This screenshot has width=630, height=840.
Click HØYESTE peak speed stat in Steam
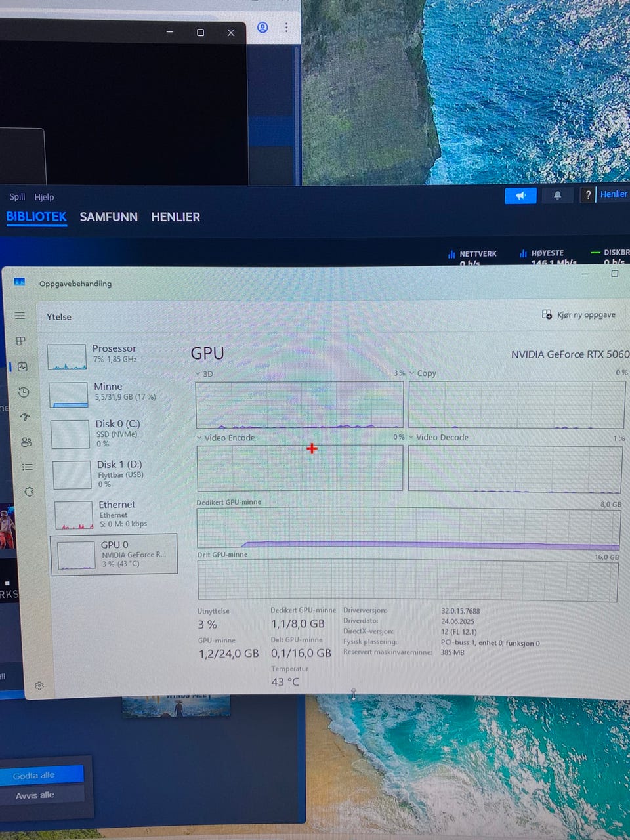coord(549,258)
